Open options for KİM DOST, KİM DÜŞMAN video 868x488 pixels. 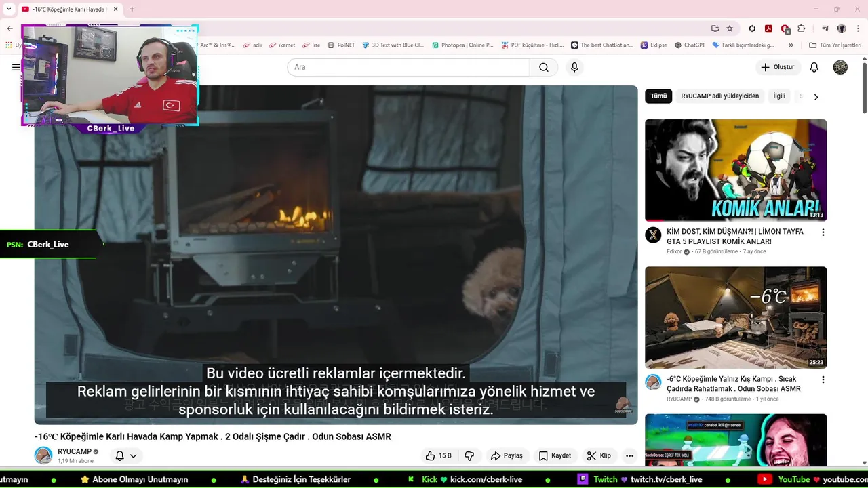(x=823, y=232)
